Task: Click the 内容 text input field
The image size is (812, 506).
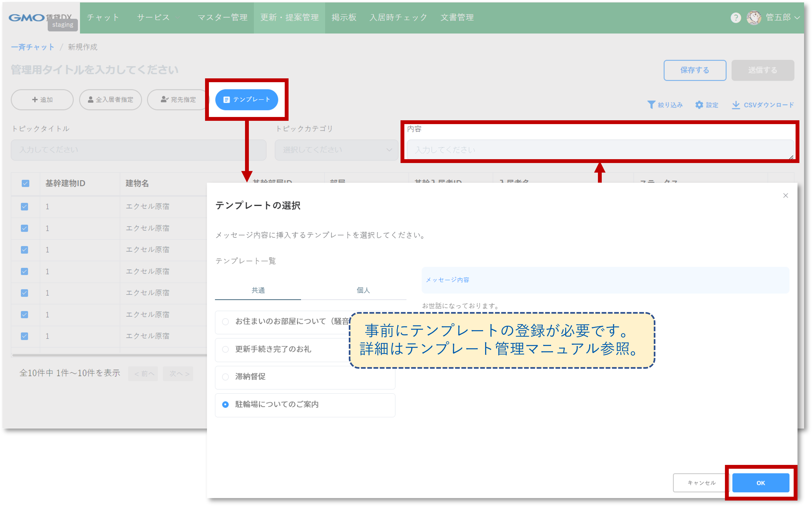Action: coord(600,150)
